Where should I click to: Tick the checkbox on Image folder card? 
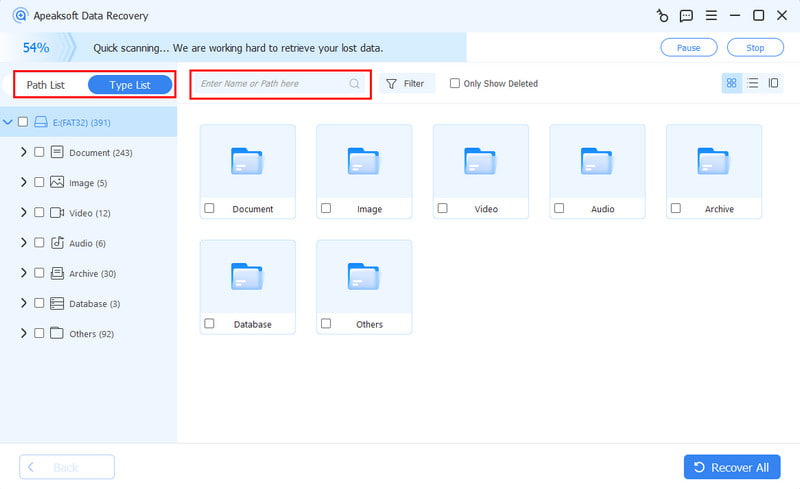(x=326, y=208)
